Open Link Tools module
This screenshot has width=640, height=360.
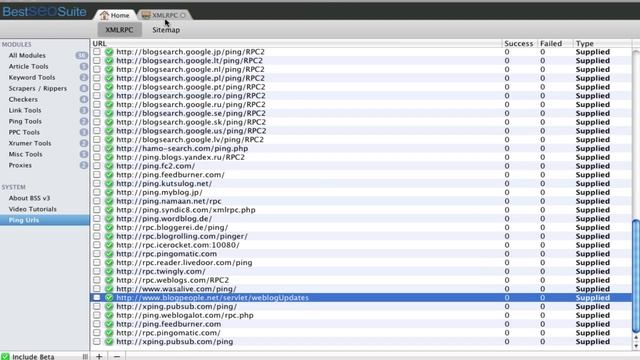[x=25, y=111]
